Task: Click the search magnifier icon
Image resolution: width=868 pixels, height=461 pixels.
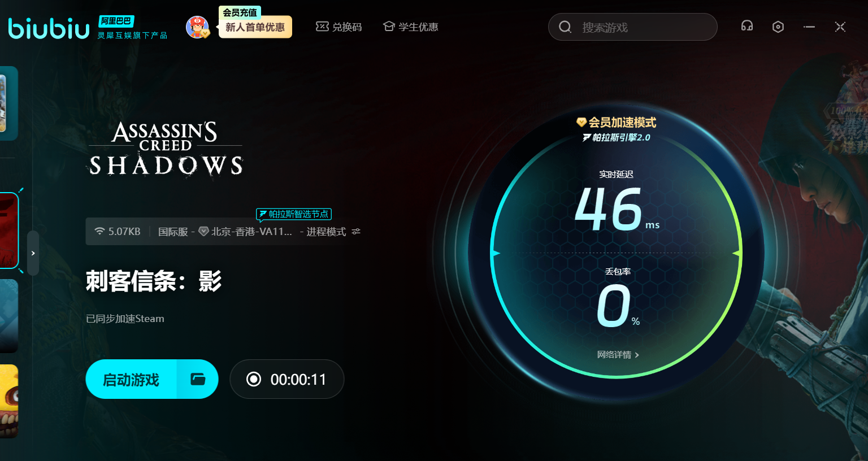Action: coord(565,27)
